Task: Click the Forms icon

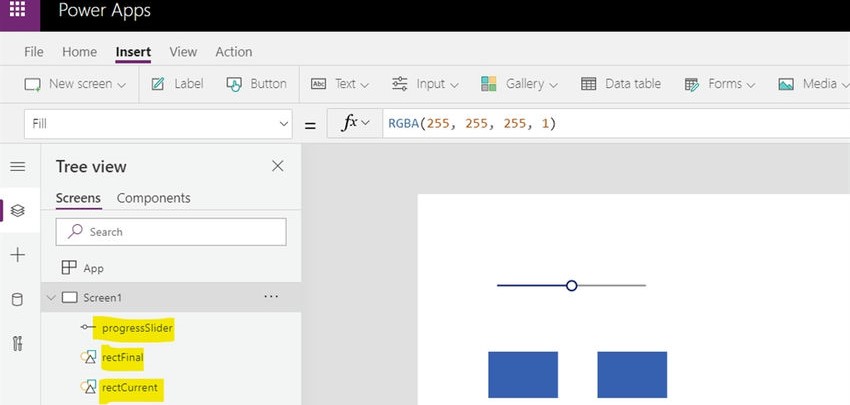Action: pos(692,85)
